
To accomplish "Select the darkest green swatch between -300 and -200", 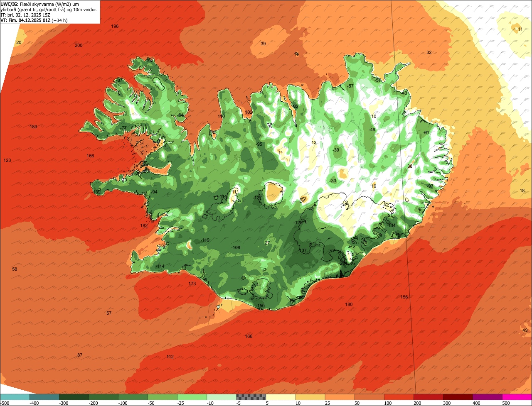I will pyautogui.click(x=74, y=397).
